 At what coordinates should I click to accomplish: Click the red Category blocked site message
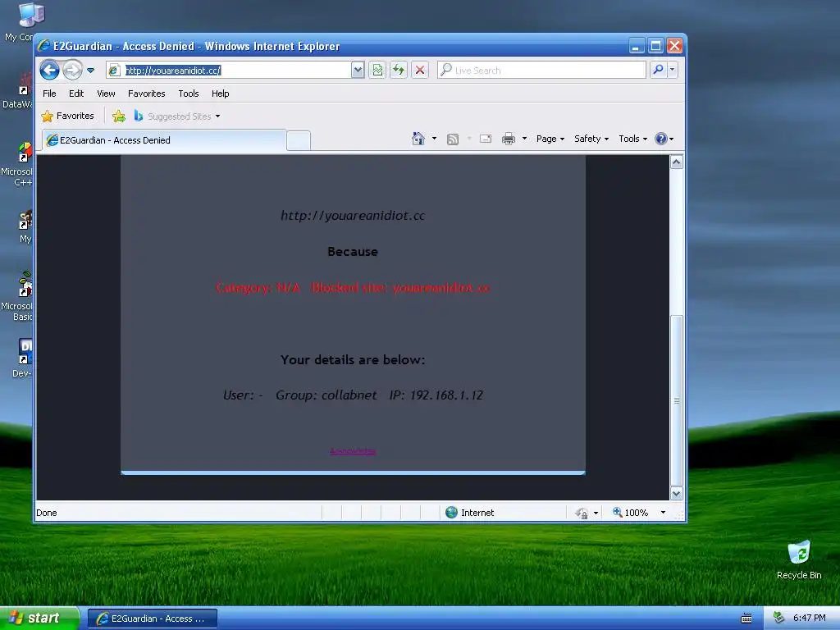click(353, 288)
